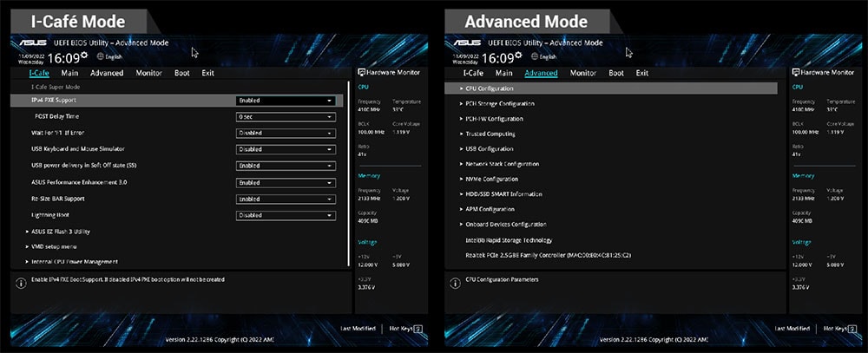Open the POST Delay Time dropdown
Screen dimensions: 868x353
click(286, 117)
